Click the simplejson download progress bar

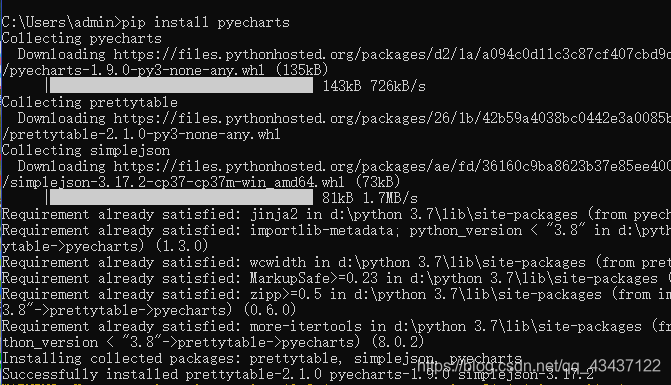click(181, 197)
